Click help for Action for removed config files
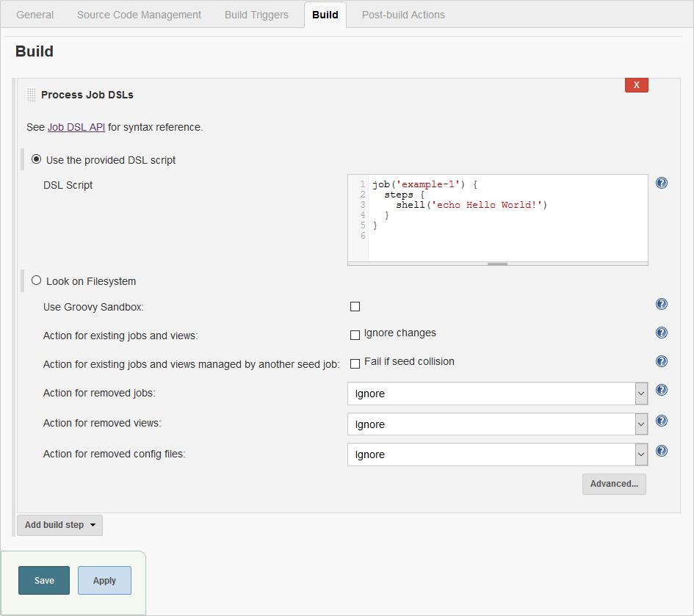The width and height of the screenshot is (694, 616). [662, 451]
